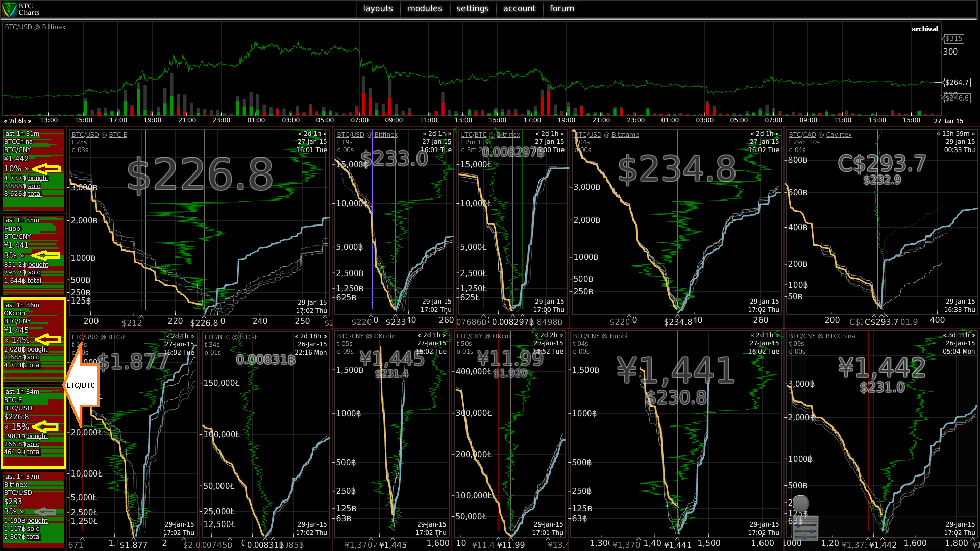Image resolution: width=980 pixels, height=551 pixels.
Task: Click sold link in BTCChina sidebar block
Action: [x=34, y=186]
